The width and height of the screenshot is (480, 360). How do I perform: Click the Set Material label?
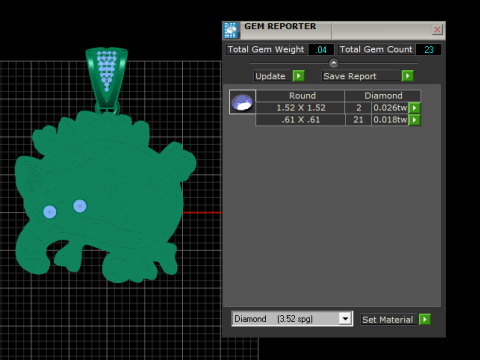point(388,320)
